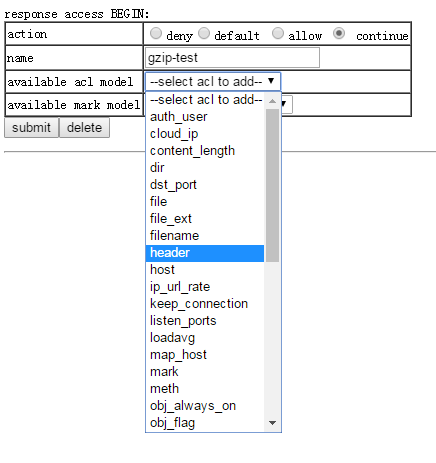The image size is (436, 463).
Task: Choose content_length from the acl list
Action: coord(205,151)
